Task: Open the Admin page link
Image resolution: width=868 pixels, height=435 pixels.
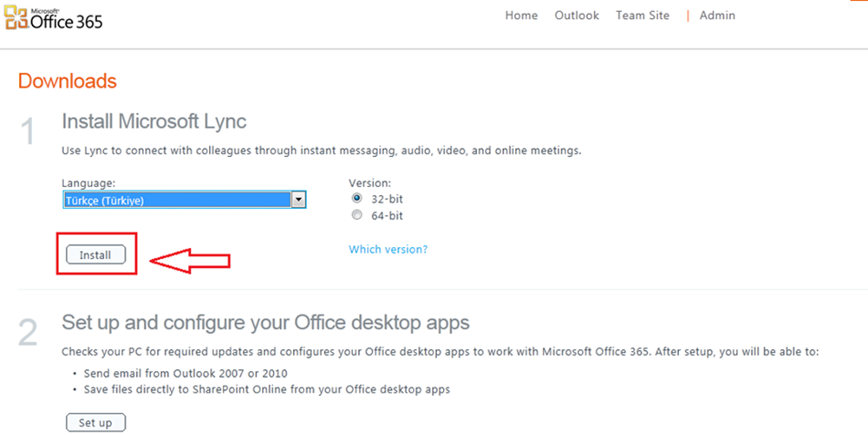Action: click(x=717, y=16)
